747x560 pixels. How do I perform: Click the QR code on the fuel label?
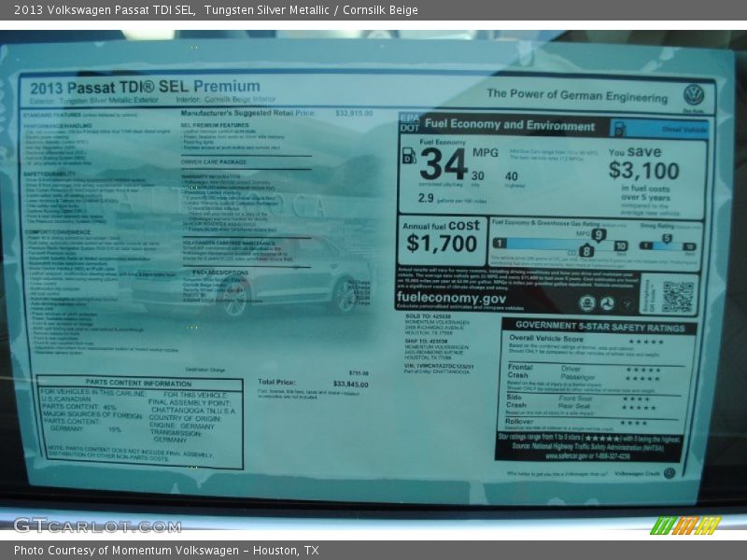coord(678,297)
